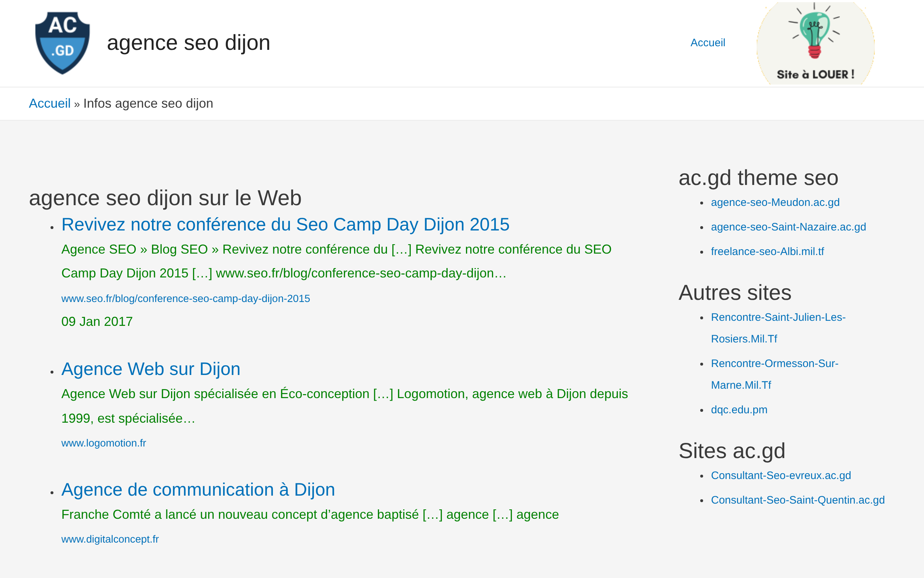
Task: Open Rencontre-Ormesson-Sur-Marne.Mil.Tf link
Action: click(x=774, y=374)
